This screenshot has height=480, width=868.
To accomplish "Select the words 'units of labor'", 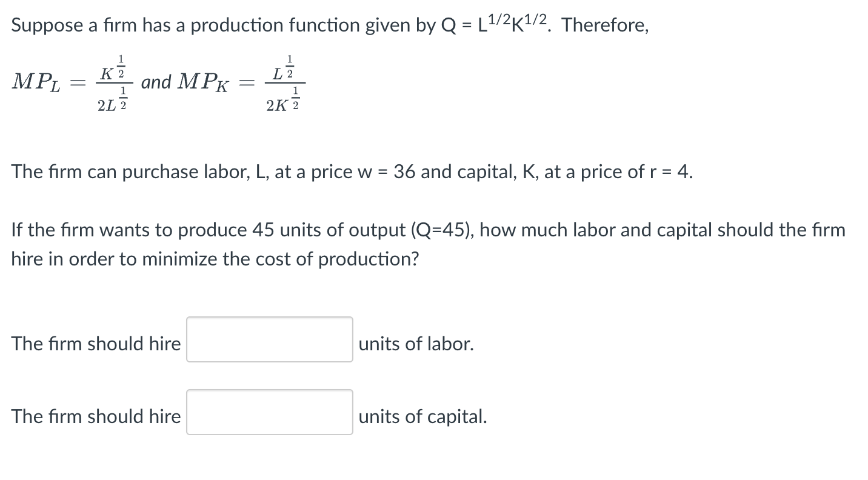I will point(416,344).
